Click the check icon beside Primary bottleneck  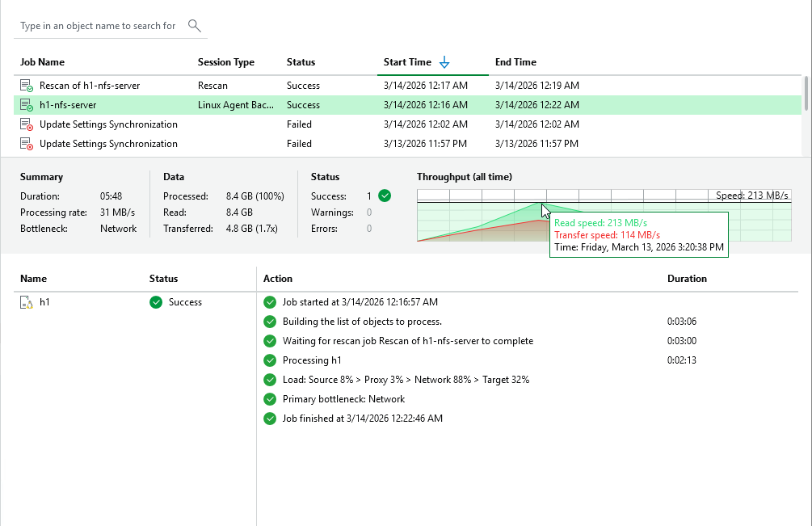tap(270, 399)
